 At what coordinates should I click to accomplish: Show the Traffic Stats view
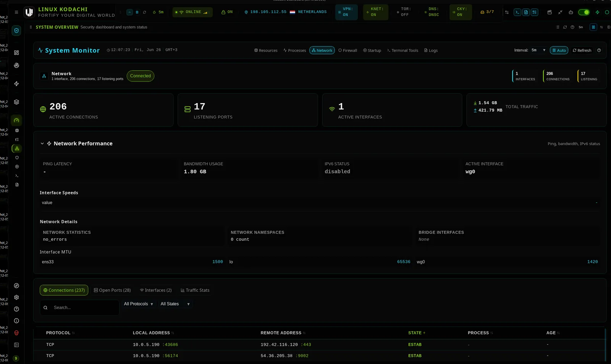tap(195, 290)
